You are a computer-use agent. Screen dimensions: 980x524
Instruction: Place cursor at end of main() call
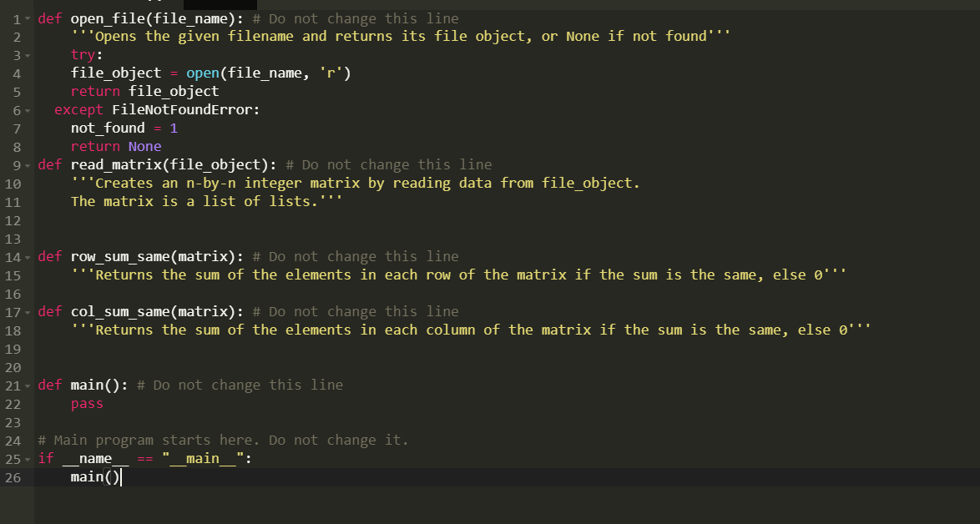point(121,477)
